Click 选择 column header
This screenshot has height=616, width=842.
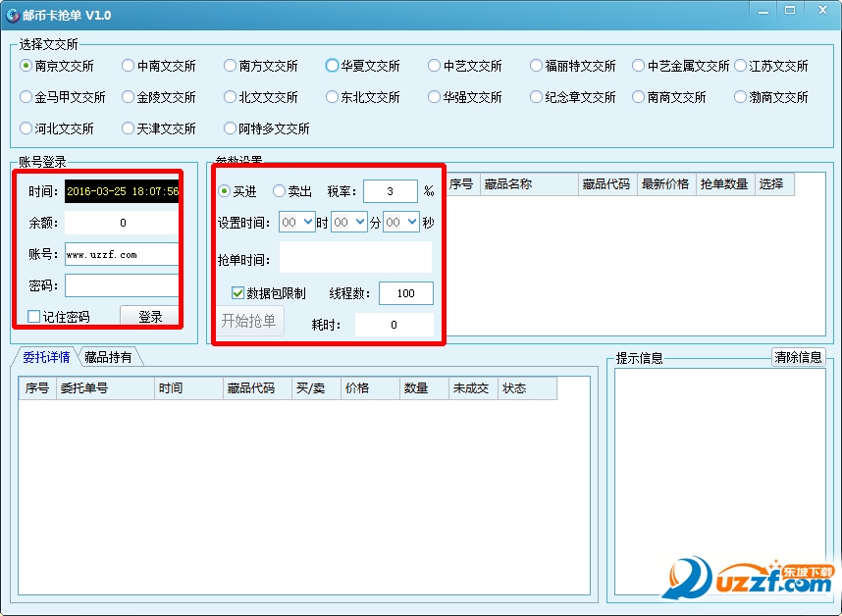tap(774, 184)
